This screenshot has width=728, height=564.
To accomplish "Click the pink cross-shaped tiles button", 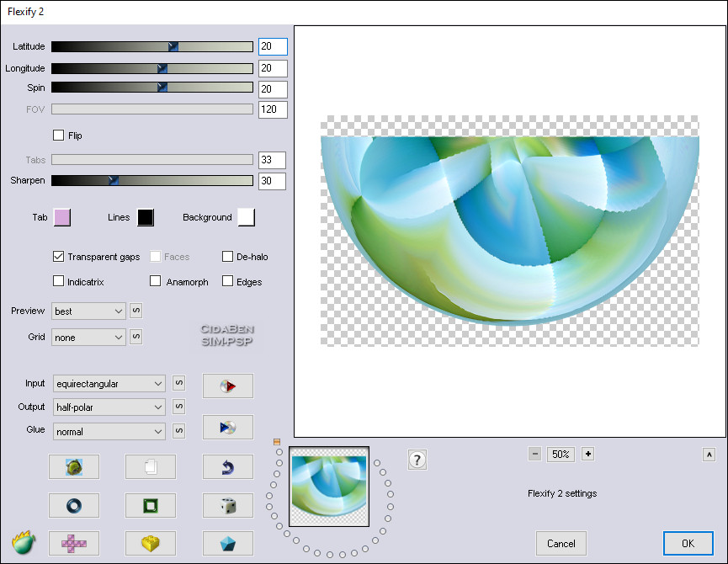I will [x=74, y=544].
